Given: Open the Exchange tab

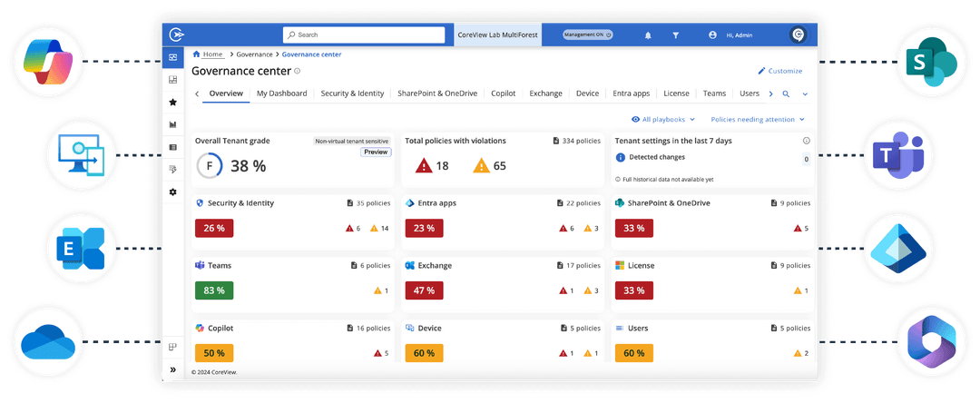Looking at the screenshot, I should pos(545,93).
